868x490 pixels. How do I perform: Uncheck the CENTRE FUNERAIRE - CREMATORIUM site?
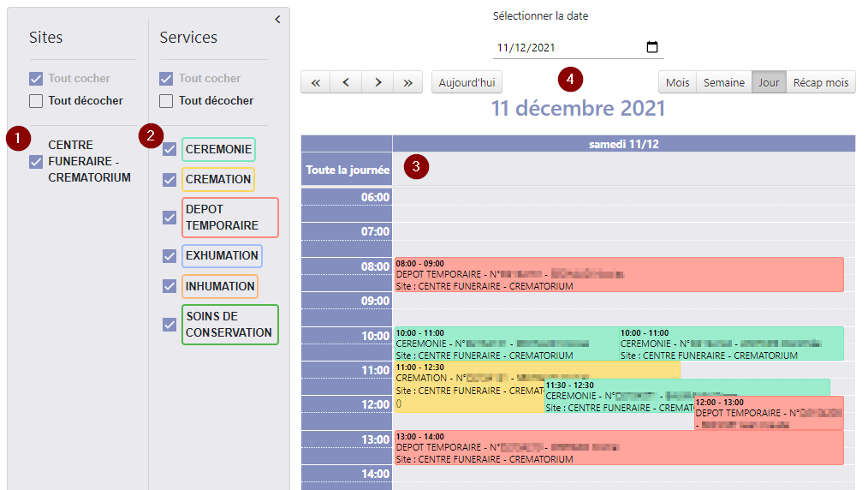coord(36,162)
